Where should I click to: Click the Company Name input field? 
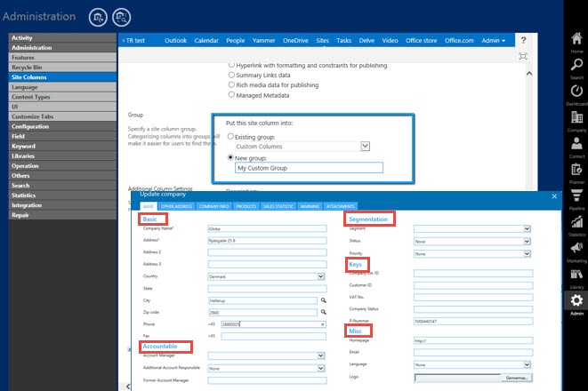267,228
